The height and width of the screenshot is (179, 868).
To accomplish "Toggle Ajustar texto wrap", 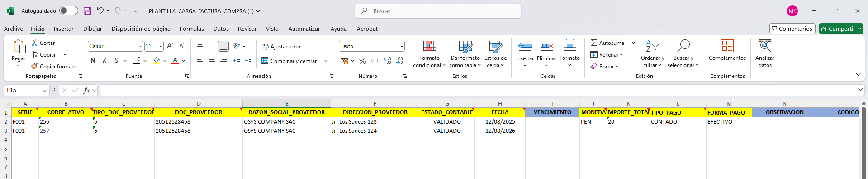I will pos(281,46).
